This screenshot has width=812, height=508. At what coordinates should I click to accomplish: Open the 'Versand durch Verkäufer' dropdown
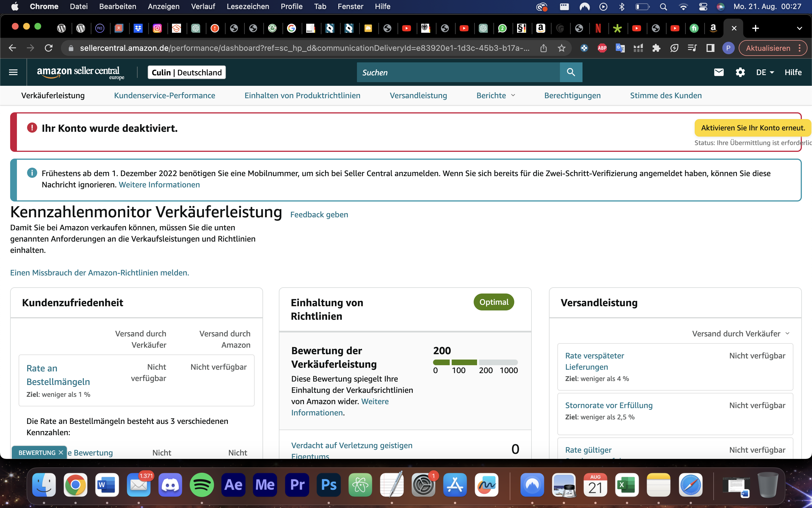click(741, 333)
